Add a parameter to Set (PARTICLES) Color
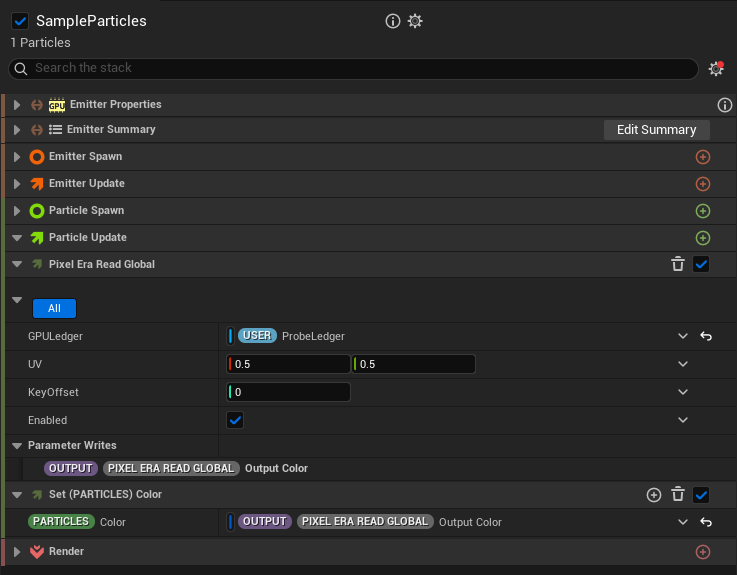The width and height of the screenshot is (737, 575). click(x=654, y=495)
